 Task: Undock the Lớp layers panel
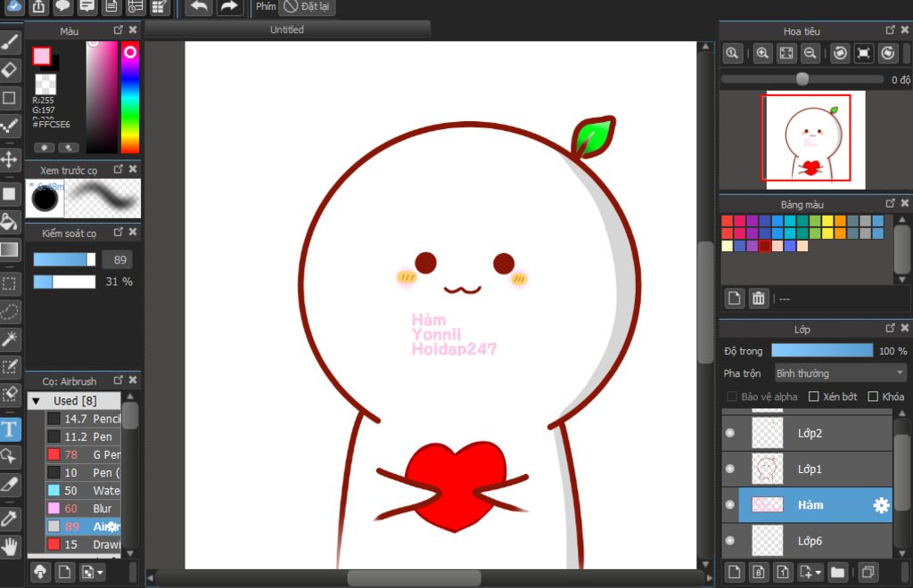pyautogui.click(x=891, y=329)
